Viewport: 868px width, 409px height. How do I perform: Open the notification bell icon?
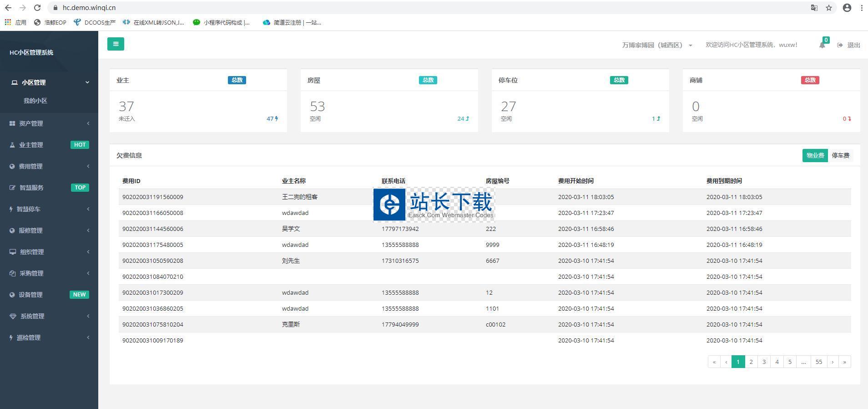[822, 45]
